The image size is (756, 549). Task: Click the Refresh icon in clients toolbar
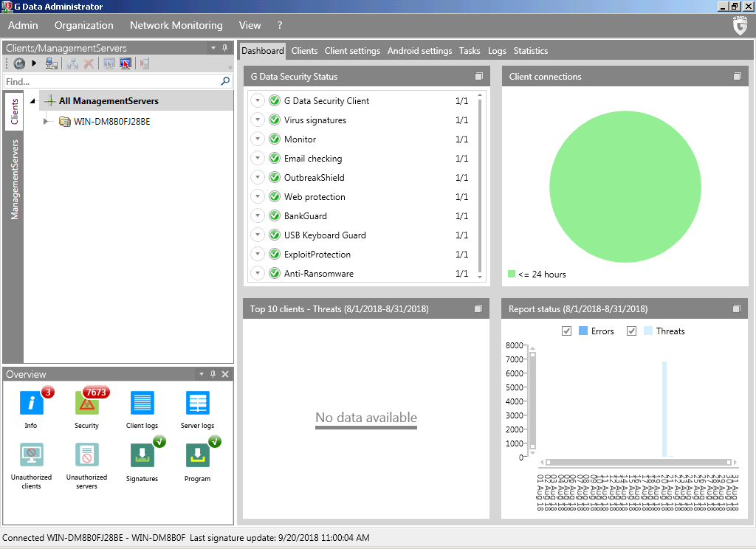coord(19,64)
